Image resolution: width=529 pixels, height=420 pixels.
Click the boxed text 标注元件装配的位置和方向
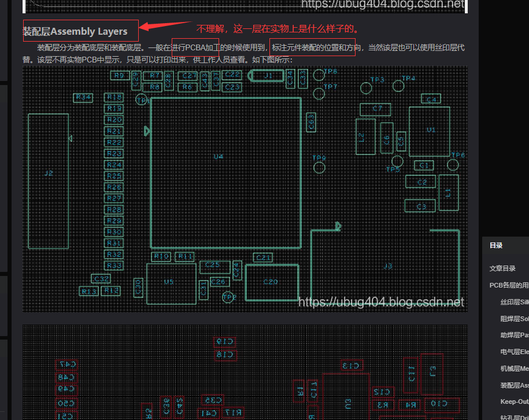point(312,47)
